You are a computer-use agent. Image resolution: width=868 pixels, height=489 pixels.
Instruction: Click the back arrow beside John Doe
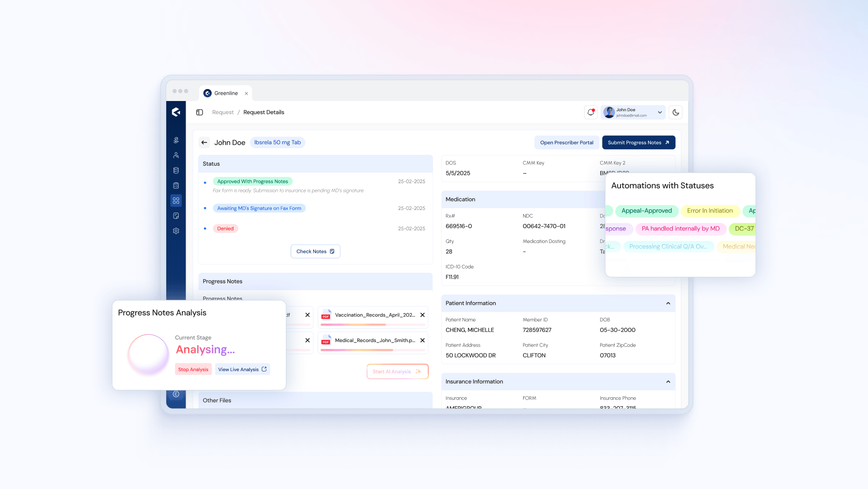(204, 142)
